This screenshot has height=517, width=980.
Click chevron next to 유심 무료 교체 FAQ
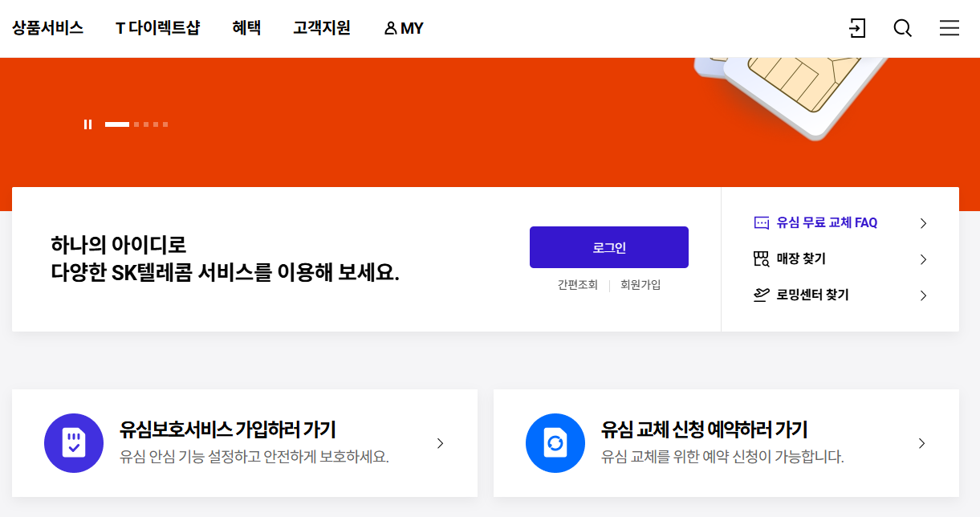923,223
